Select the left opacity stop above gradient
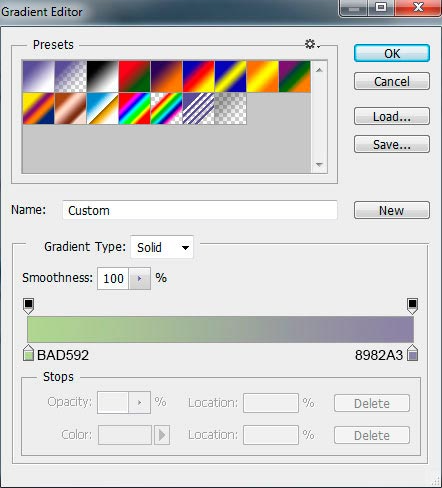Viewport: 442px width, 488px height. pyautogui.click(x=29, y=306)
